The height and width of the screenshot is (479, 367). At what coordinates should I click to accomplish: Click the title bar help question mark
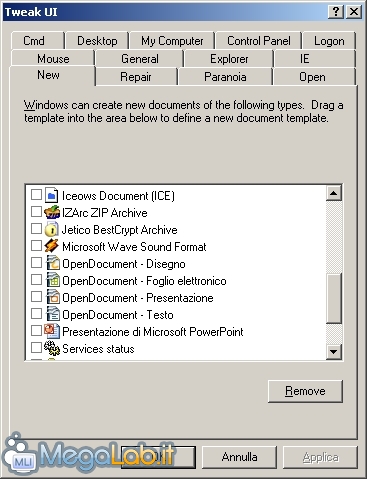tap(336, 12)
